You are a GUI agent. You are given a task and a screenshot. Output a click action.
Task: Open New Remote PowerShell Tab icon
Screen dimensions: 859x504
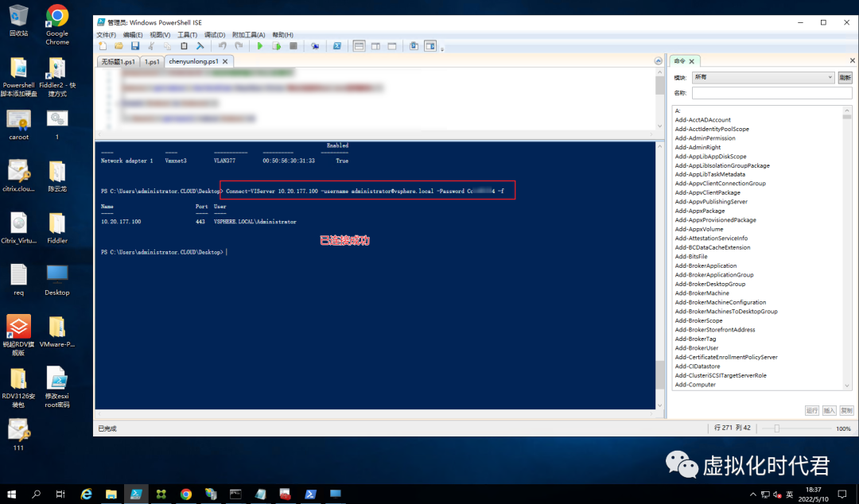(x=314, y=47)
